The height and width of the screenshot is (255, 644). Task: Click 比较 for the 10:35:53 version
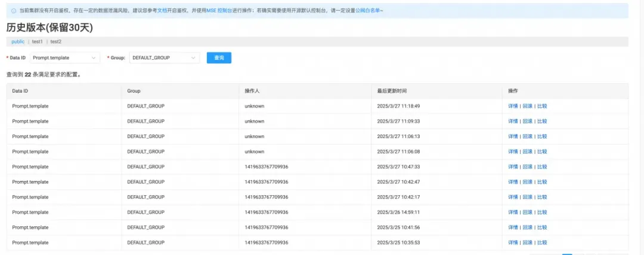pos(542,242)
